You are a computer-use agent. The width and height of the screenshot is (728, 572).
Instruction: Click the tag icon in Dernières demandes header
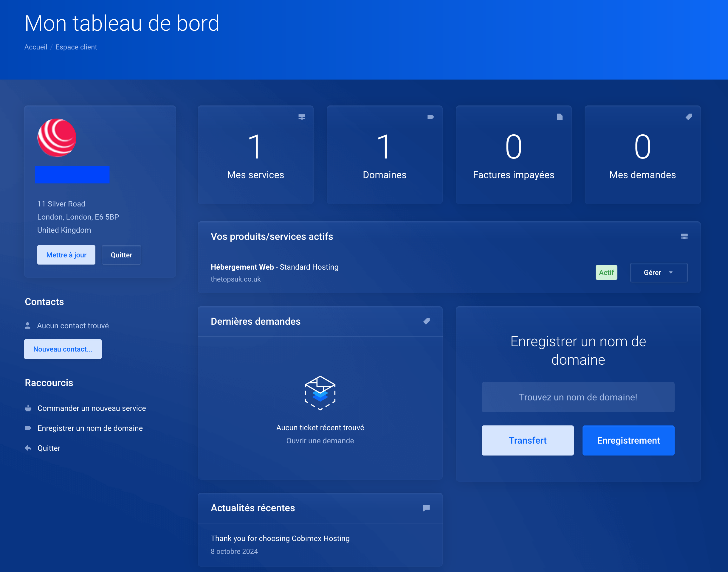[x=427, y=321]
